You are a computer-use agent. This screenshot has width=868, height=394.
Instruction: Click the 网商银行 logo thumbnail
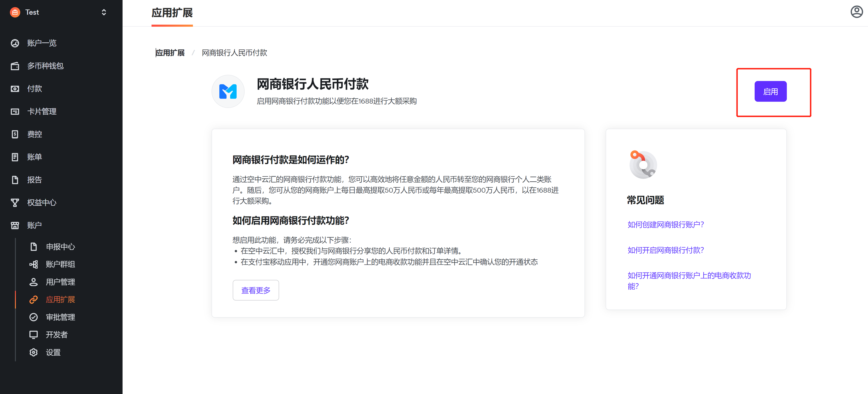[228, 91]
